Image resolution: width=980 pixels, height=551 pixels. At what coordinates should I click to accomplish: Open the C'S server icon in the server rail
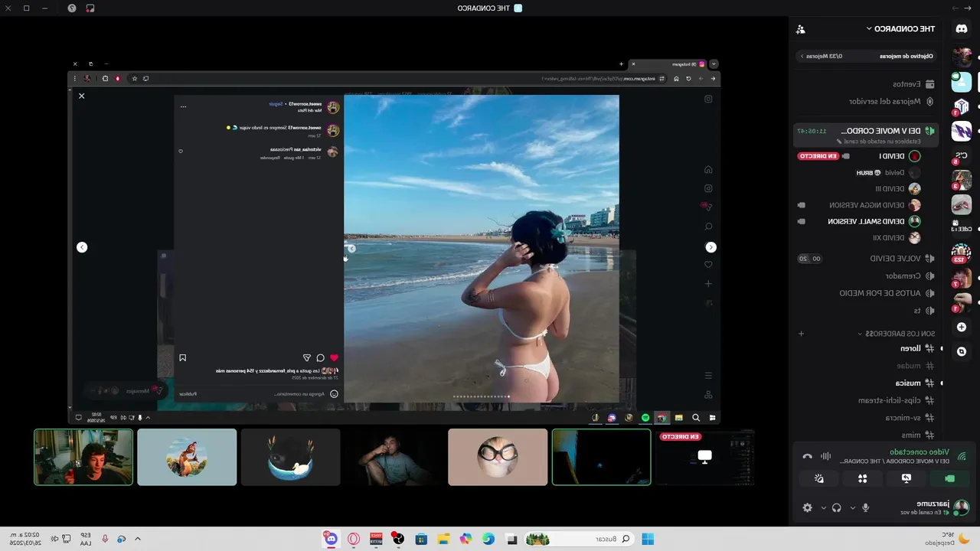[962, 156]
